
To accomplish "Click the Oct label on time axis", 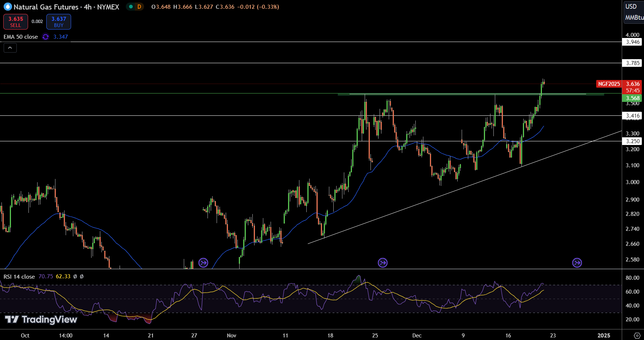I will tap(25, 336).
